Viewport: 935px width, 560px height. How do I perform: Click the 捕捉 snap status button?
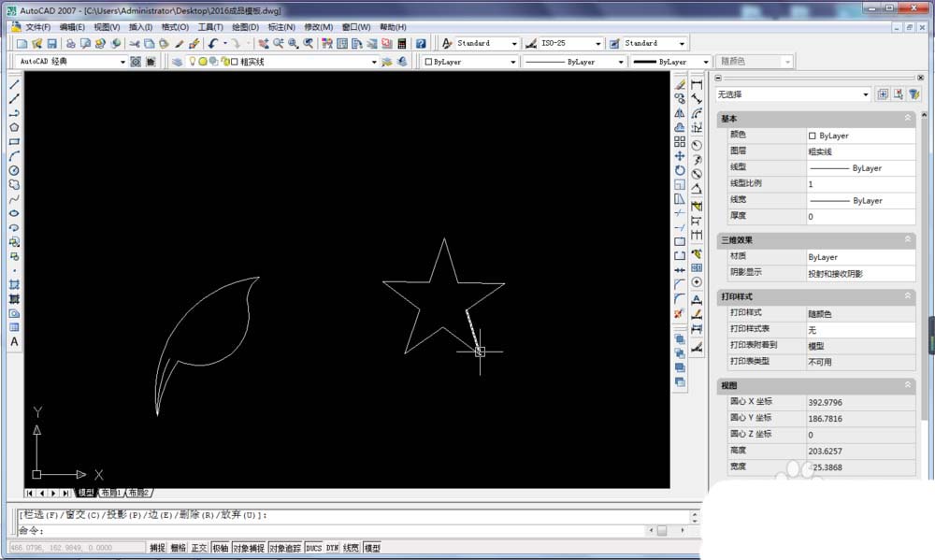click(157, 548)
